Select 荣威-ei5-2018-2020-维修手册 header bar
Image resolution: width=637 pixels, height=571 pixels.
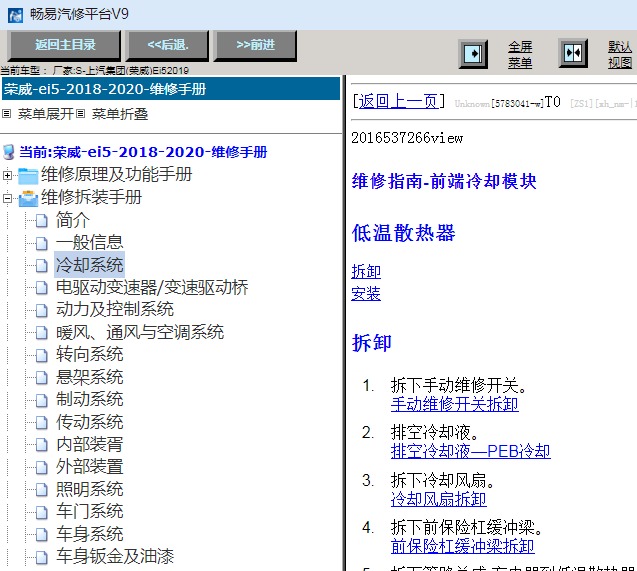coord(171,89)
